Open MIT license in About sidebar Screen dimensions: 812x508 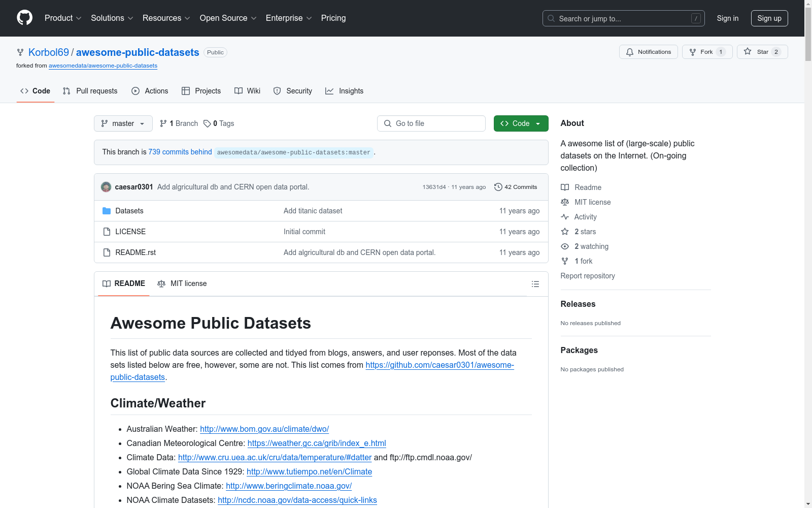click(x=586, y=202)
